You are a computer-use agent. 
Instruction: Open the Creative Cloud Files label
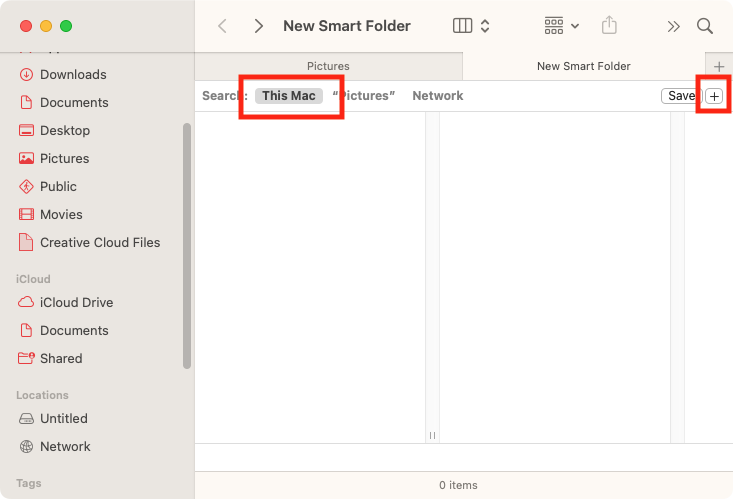coord(100,242)
